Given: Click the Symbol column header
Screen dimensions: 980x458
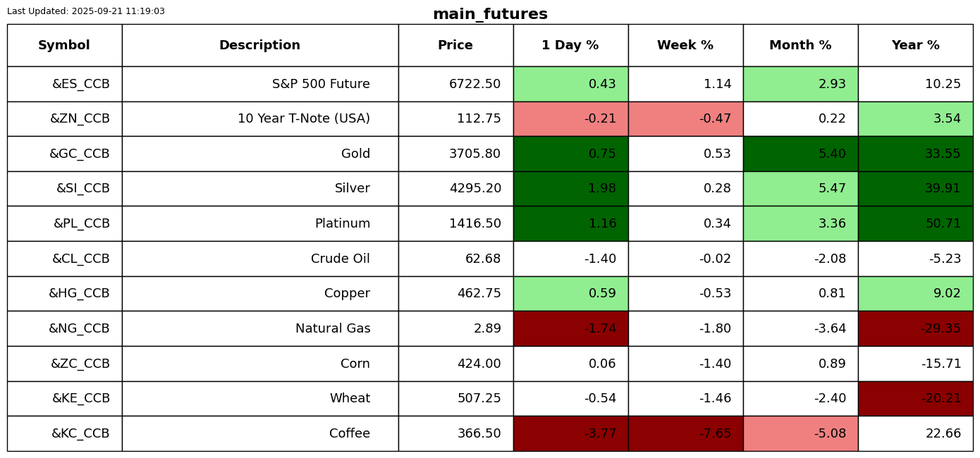Looking at the screenshot, I should click(x=64, y=46).
